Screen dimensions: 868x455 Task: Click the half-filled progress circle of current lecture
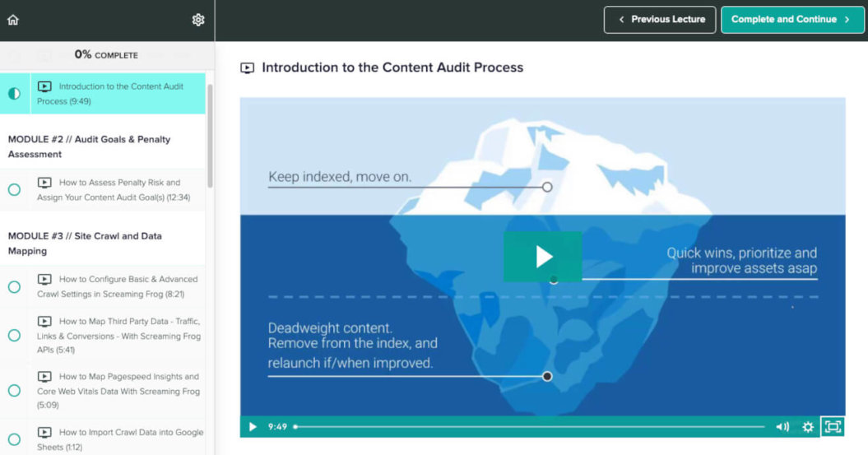pos(14,94)
